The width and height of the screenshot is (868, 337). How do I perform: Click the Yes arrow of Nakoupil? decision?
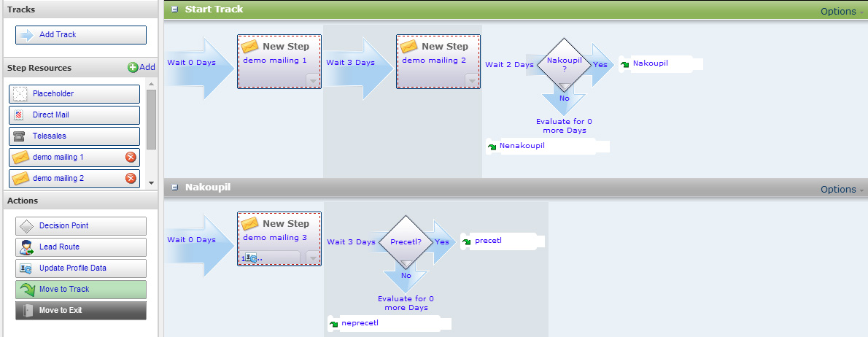[x=600, y=65]
